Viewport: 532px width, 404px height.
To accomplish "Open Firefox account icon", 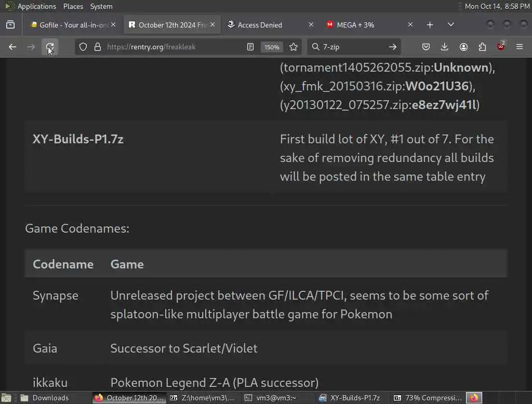I will pos(463,47).
